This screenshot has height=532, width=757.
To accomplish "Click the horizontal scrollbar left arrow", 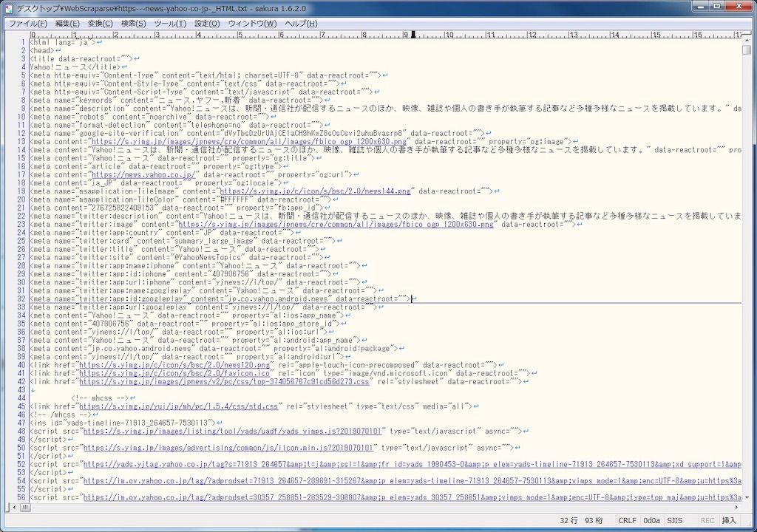I will click(14, 508).
